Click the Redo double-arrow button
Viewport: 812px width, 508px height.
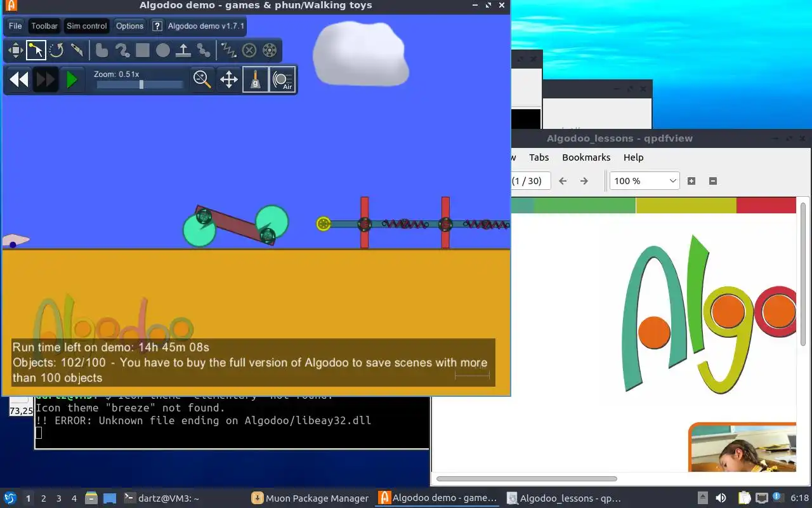tap(45, 79)
